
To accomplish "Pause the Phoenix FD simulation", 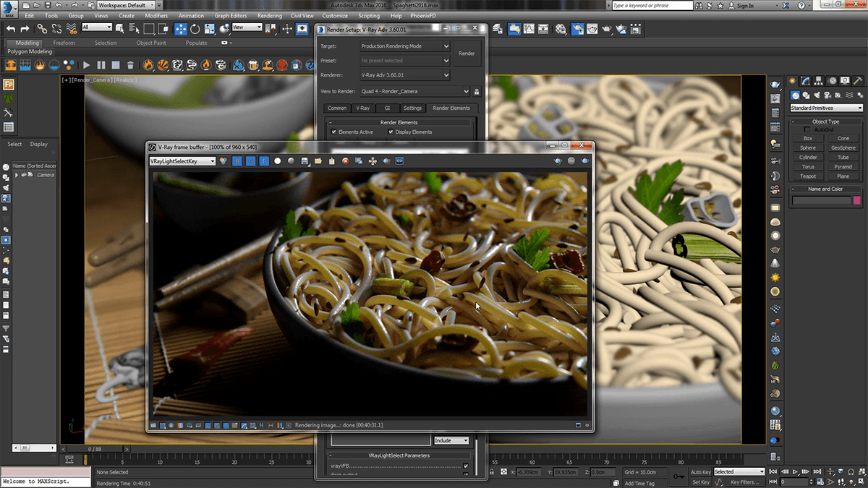I will point(101,65).
